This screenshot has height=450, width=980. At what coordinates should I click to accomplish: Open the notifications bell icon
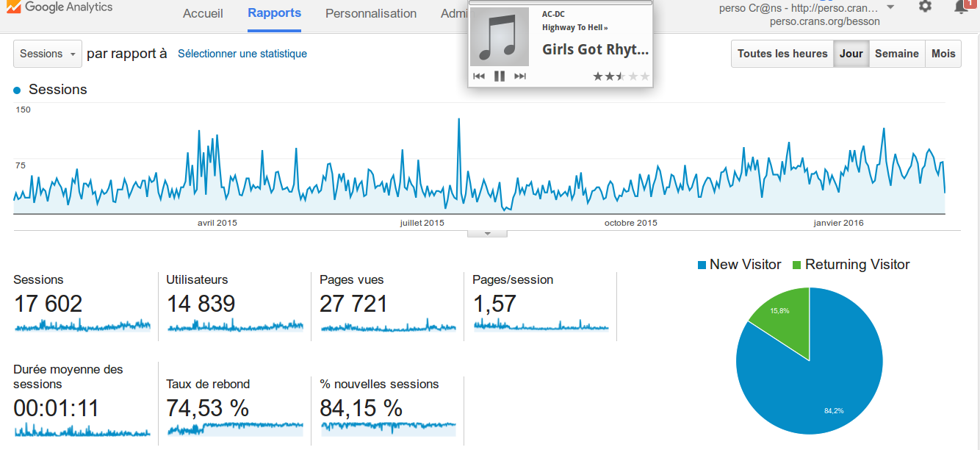click(961, 7)
